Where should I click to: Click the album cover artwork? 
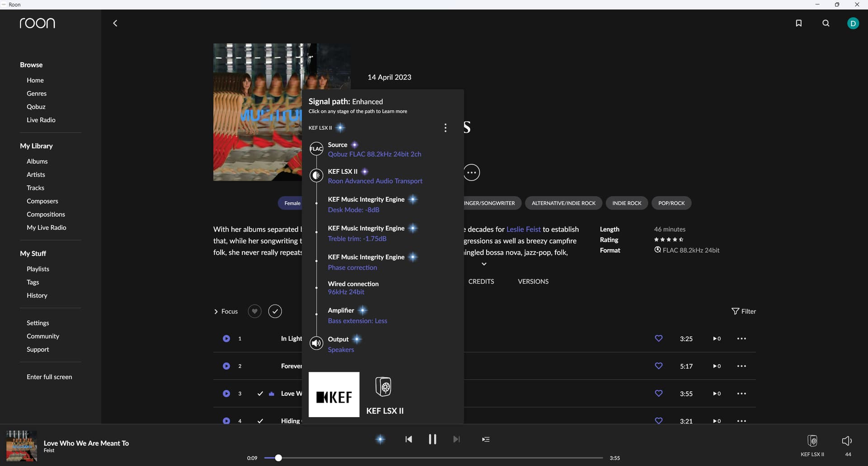258,112
